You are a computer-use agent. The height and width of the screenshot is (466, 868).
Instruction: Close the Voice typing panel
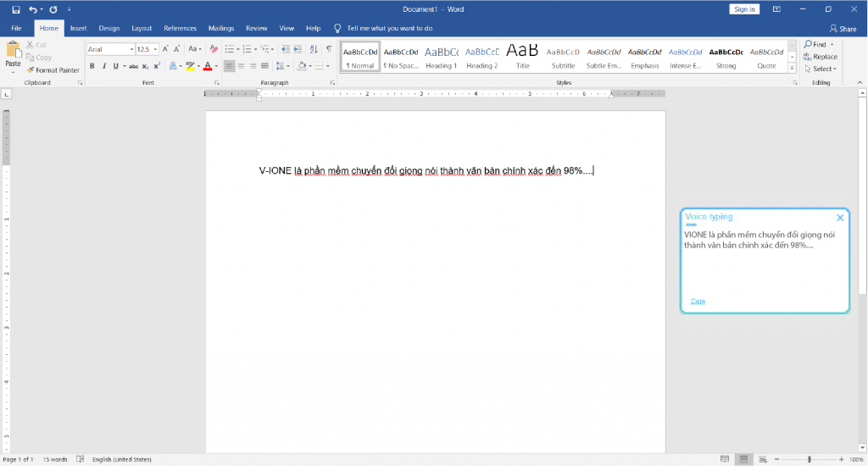point(840,218)
